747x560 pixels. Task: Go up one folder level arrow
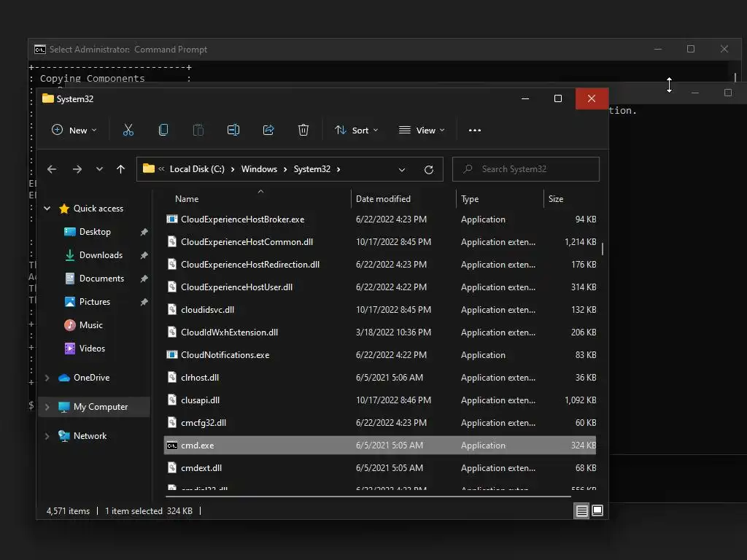[x=120, y=169]
